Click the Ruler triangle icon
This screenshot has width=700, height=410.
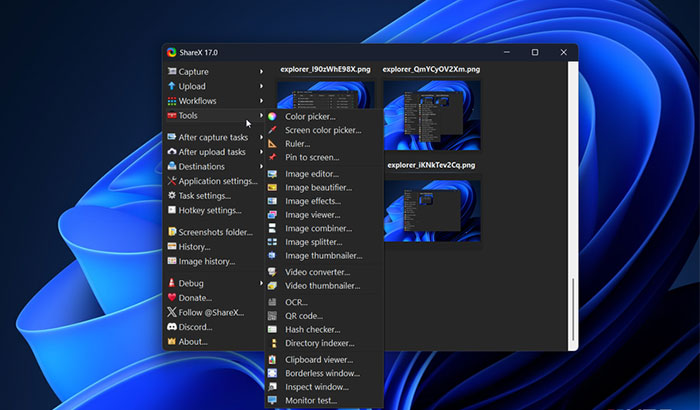point(272,144)
